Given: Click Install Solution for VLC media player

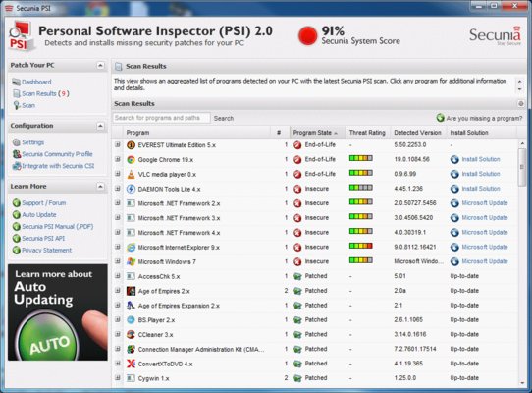Looking at the screenshot, I should tap(481, 174).
